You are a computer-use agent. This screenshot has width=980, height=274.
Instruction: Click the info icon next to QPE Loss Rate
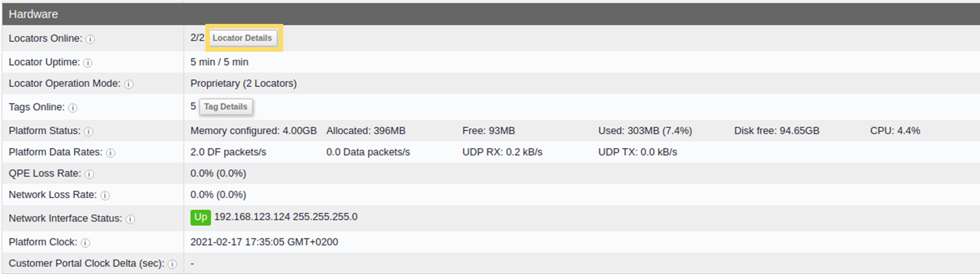pyautogui.click(x=89, y=174)
